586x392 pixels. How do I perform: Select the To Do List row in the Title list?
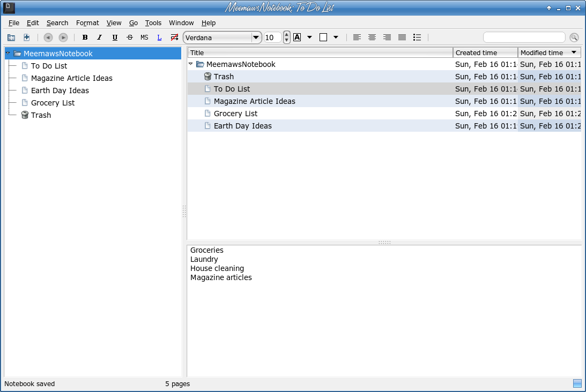(384, 89)
